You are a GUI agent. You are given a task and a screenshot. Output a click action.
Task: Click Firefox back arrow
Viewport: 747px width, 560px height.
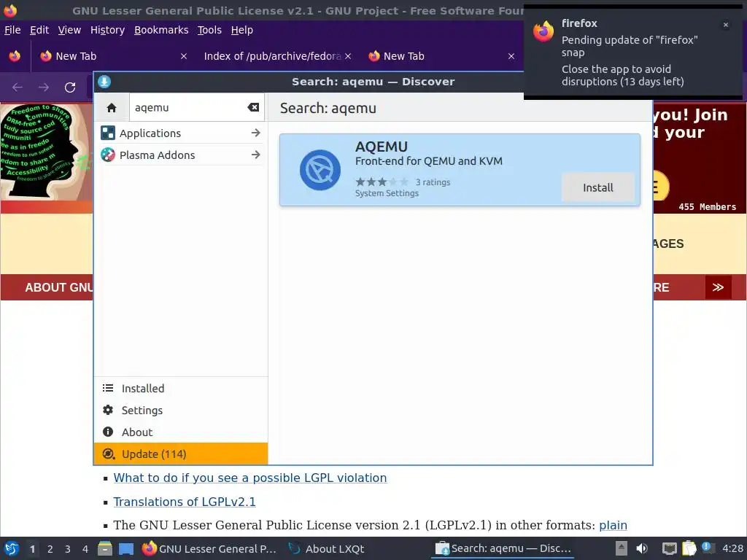[x=18, y=87]
